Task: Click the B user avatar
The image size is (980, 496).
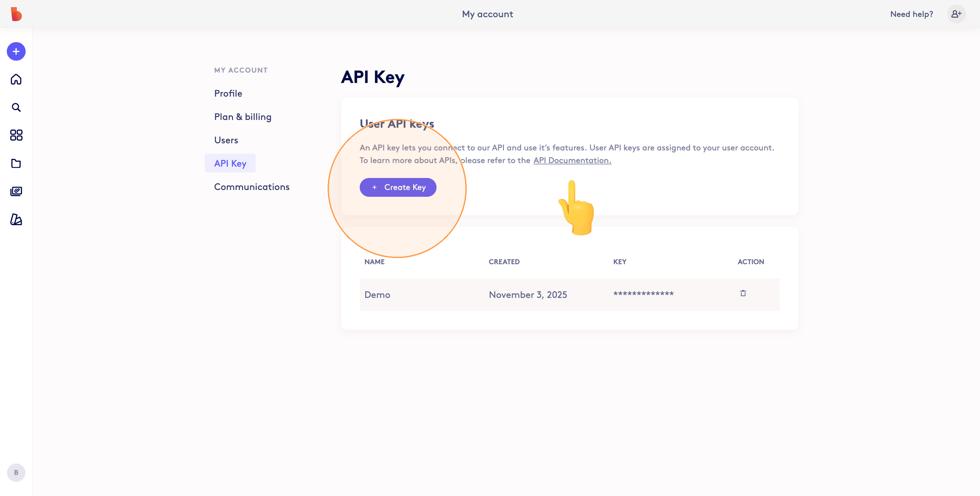Action: (x=16, y=472)
